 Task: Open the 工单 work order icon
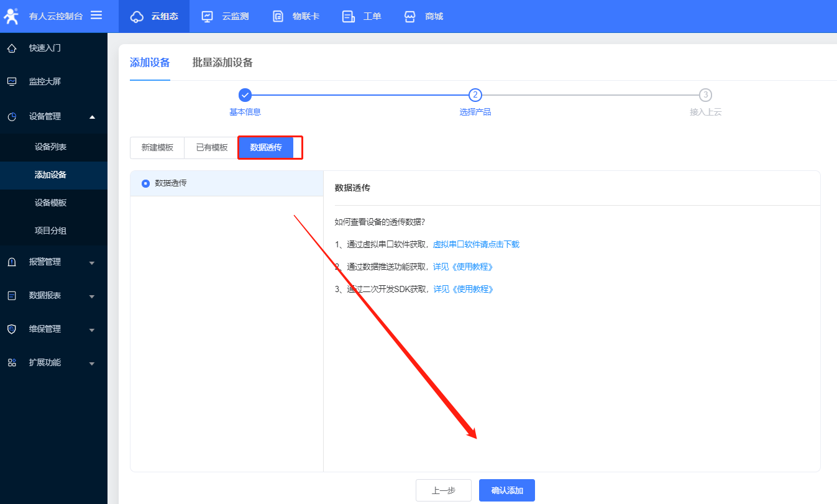click(x=349, y=17)
